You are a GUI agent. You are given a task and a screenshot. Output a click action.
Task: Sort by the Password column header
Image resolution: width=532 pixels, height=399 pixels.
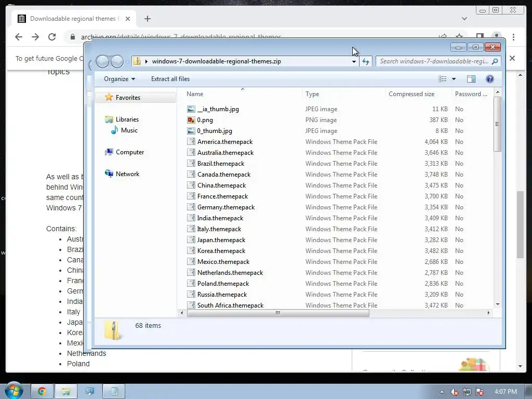point(472,94)
